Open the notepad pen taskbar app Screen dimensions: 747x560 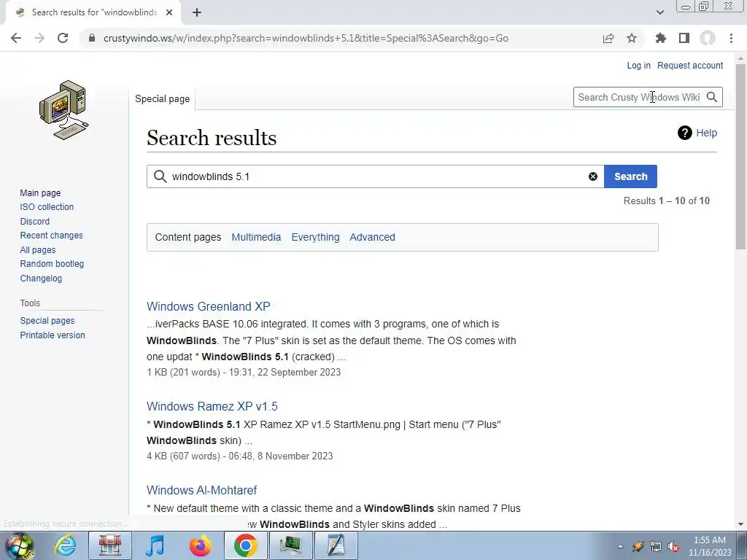click(336, 545)
